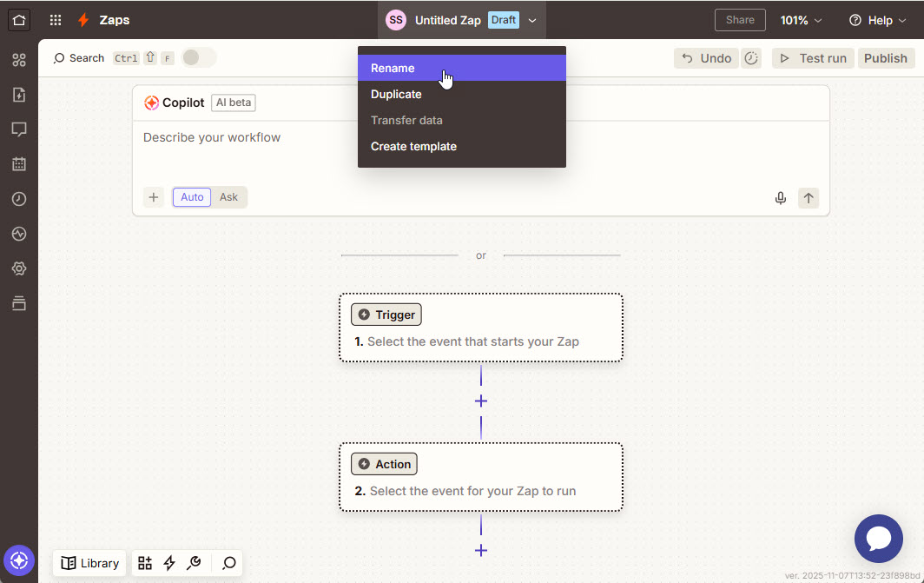
Task: Select Rename from the dropdown menu
Action: [x=462, y=68]
